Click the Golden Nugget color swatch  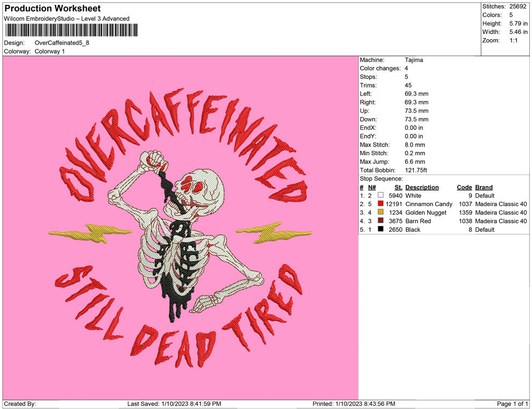coord(380,212)
